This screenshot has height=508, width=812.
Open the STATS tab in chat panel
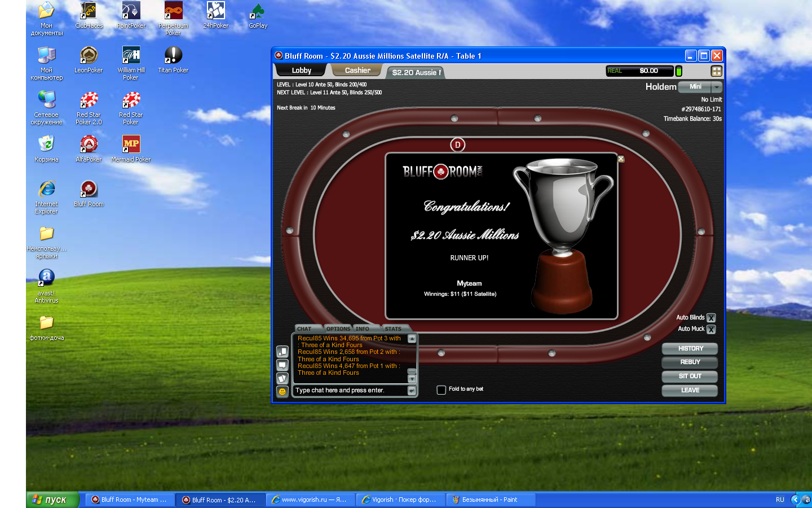[394, 329]
